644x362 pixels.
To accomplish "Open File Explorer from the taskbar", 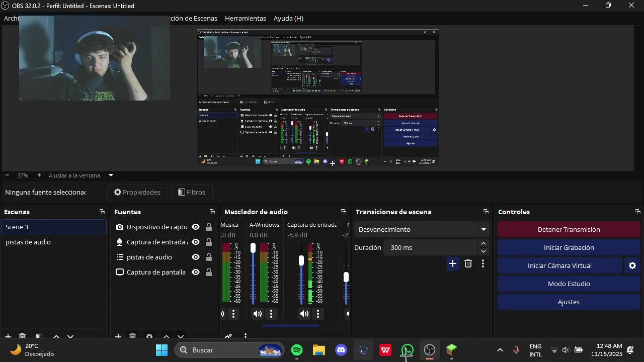I will [319, 350].
